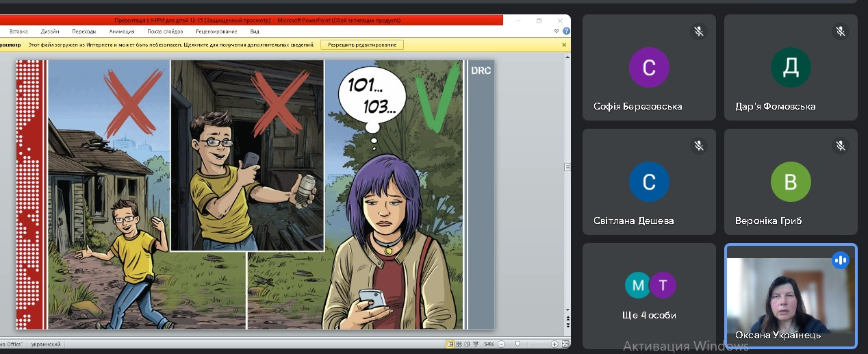
Task: Close the yellow Protected View message bar
Action: (564, 45)
